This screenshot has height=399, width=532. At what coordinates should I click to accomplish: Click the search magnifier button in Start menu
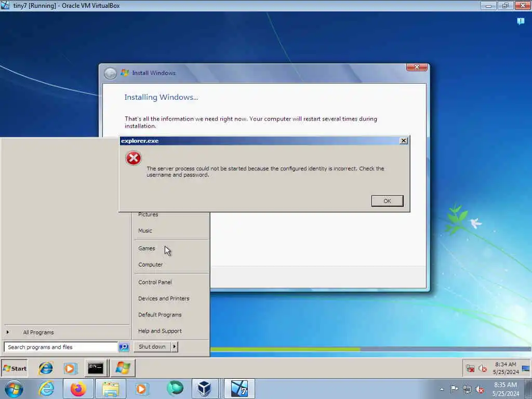(124, 347)
